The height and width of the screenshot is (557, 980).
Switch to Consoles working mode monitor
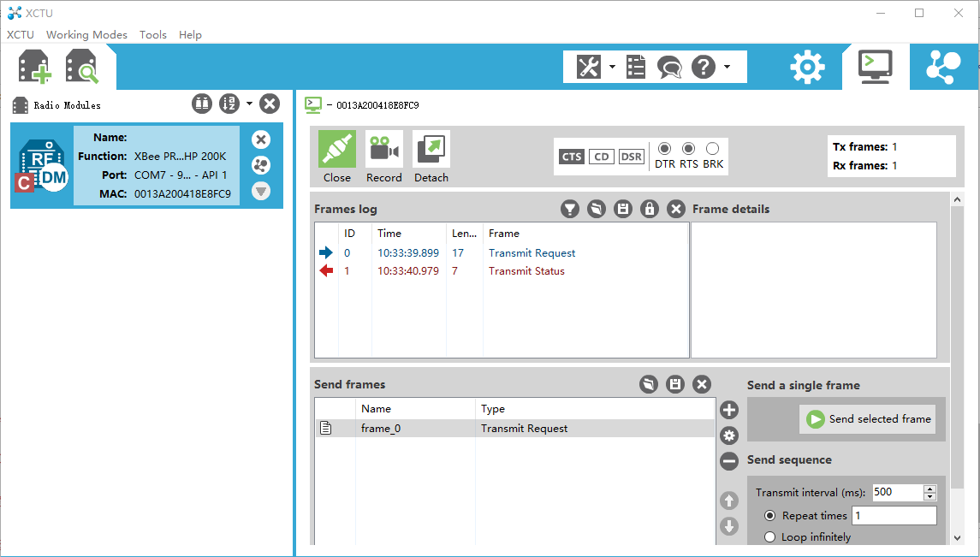875,67
